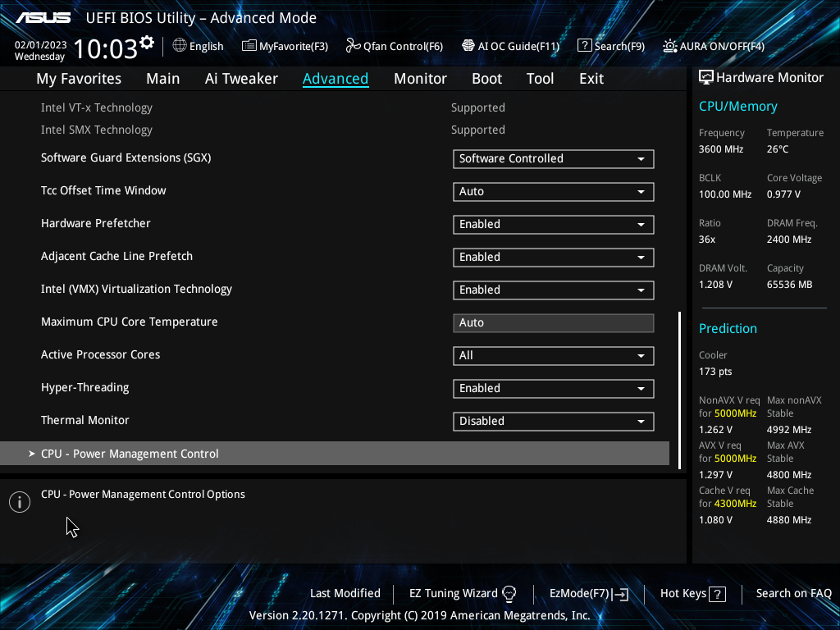840x630 pixels.
Task: Open Hardware Prefetcher dropdown
Action: tap(554, 225)
